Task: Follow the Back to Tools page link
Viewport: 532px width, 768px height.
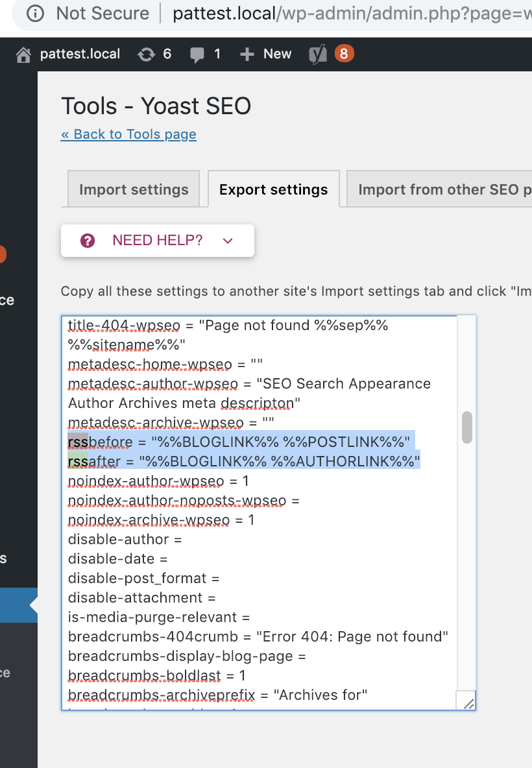Action: [x=128, y=134]
